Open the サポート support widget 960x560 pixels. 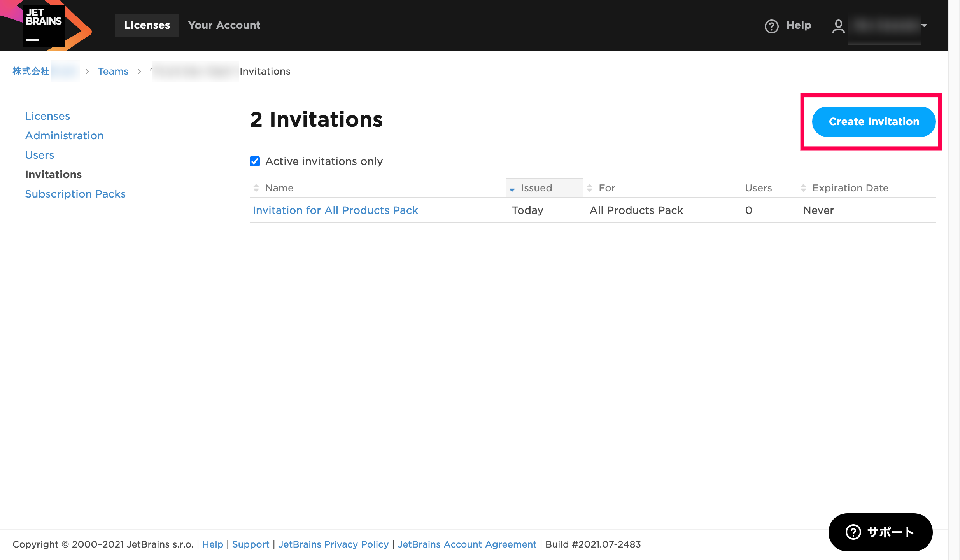[x=880, y=532]
